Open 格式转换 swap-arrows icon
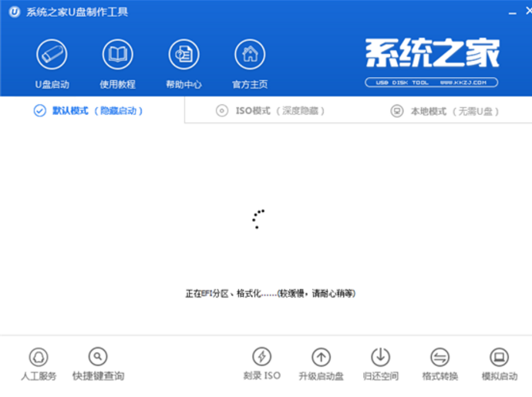The image size is (532, 397). tap(440, 357)
